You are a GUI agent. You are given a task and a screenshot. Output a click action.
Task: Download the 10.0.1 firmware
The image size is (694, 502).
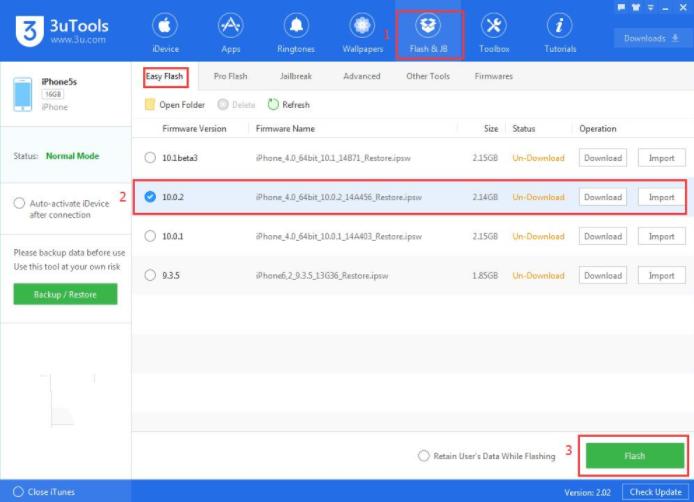point(603,236)
